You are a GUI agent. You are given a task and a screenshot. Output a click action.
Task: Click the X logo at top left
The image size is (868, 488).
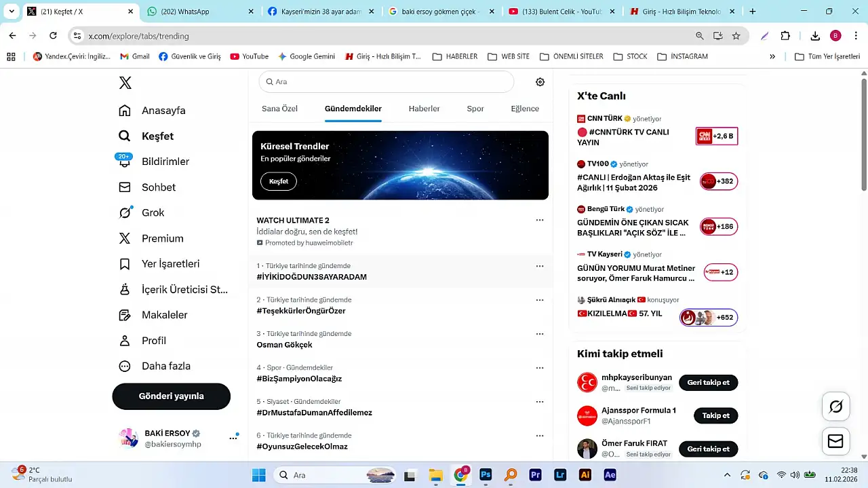pyautogui.click(x=125, y=83)
